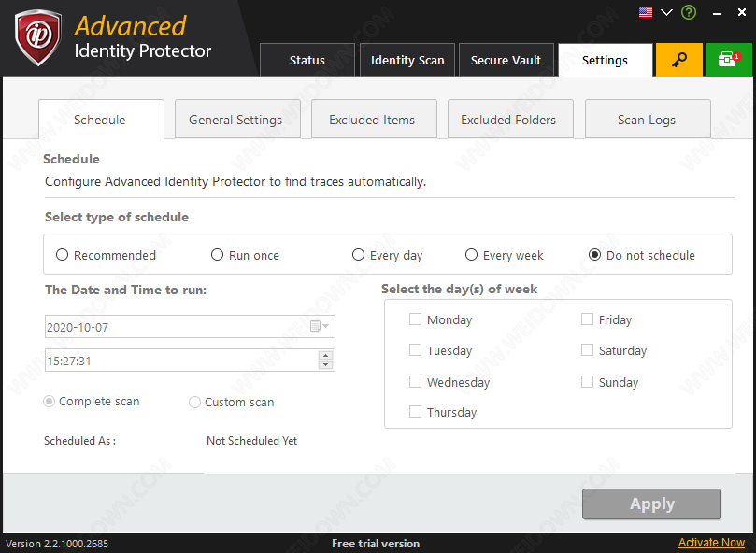The width and height of the screenshot is (756, 553).
Task: Click the time field up spinner arrow
Action: [325, 355]
